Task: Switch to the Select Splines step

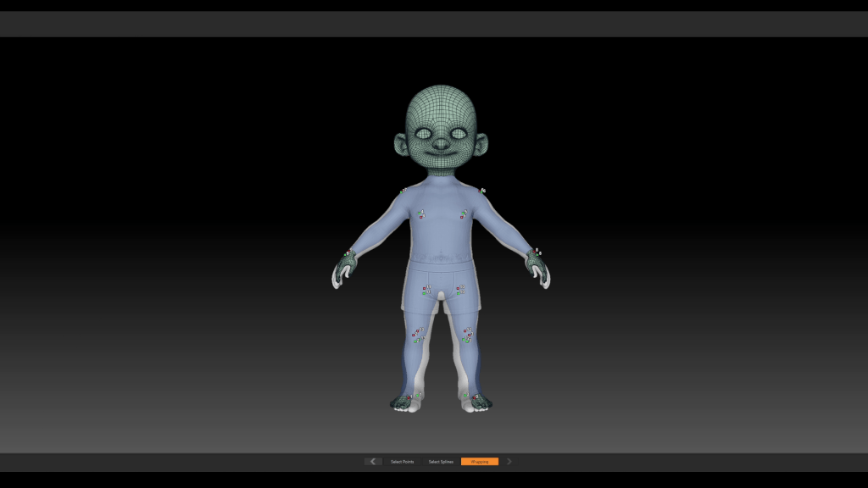Action: (x=441, y=462)
